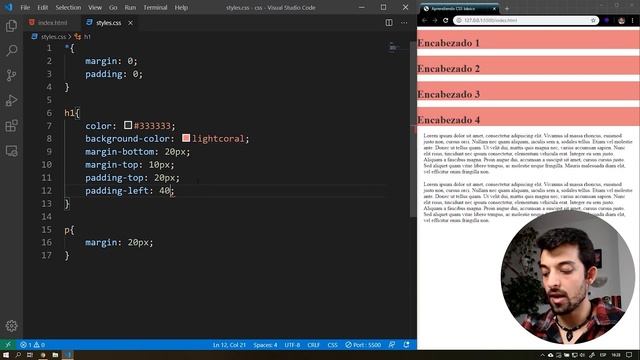Click the Encabezado 1 heading
Viewport: 640px width, 360px height.
pos(448,43)
